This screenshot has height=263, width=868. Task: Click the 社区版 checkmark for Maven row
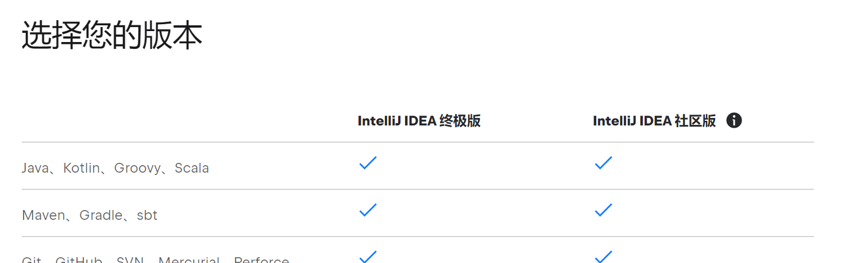[603, 210]
